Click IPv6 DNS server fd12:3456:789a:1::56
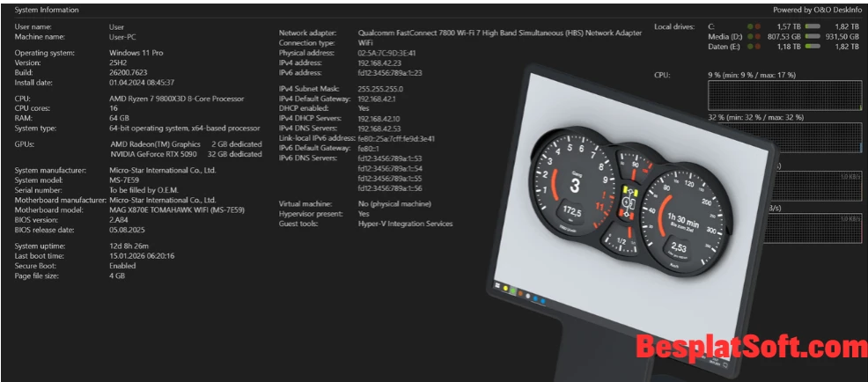The image size is (868, 382). [x=390, y=188]
